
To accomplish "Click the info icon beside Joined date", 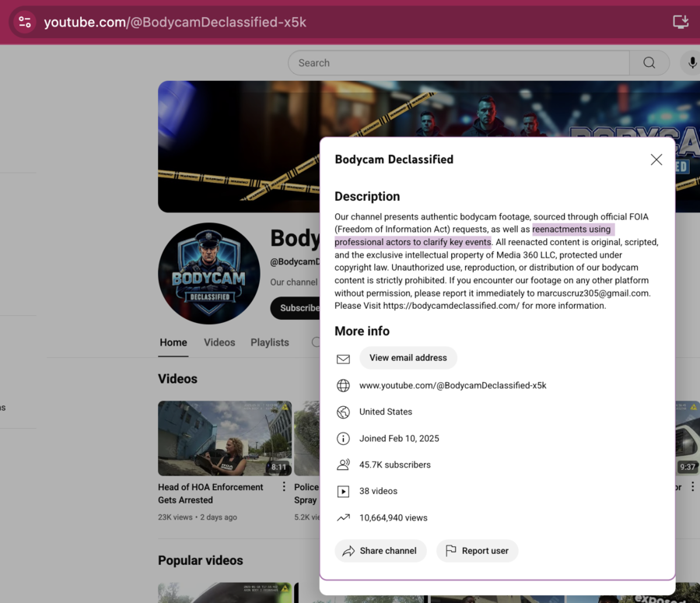I will pyautogui.click(x=343, y=439).
